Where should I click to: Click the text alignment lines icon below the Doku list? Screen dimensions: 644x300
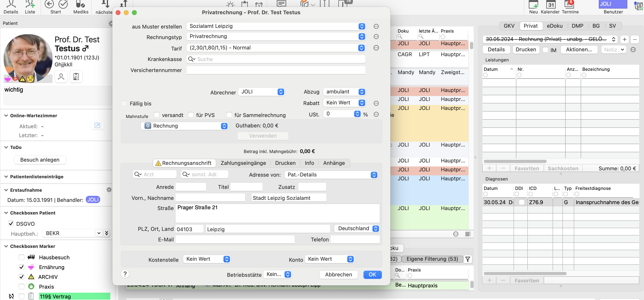(468, 234)
